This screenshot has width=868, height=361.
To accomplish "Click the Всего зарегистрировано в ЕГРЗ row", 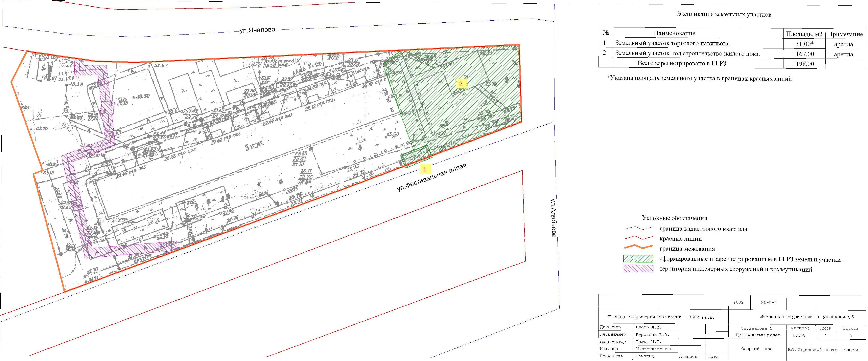I will pyautogui.click(x=682, y=63).
